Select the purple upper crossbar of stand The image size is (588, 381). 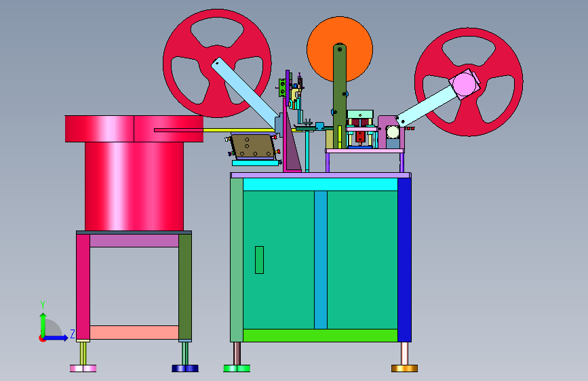coord(134,241)
